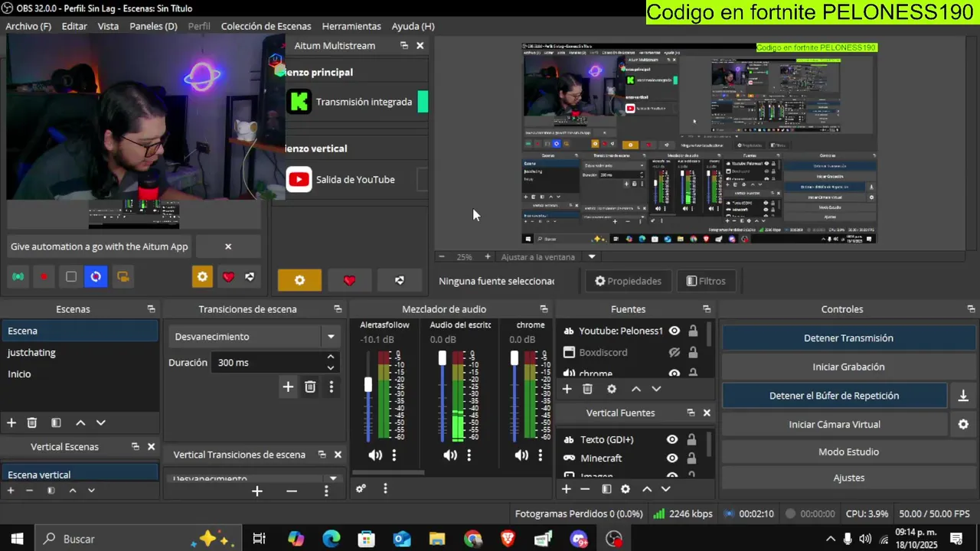Viewport: 980px width, 551px height.
Task: Remove the source with the Fuentes trash icon
Action: [588, 389]
